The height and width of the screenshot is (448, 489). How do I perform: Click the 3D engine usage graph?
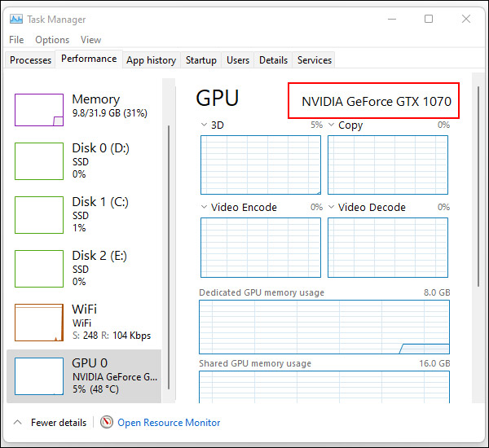pyautogui.click(x=261, y=165)
